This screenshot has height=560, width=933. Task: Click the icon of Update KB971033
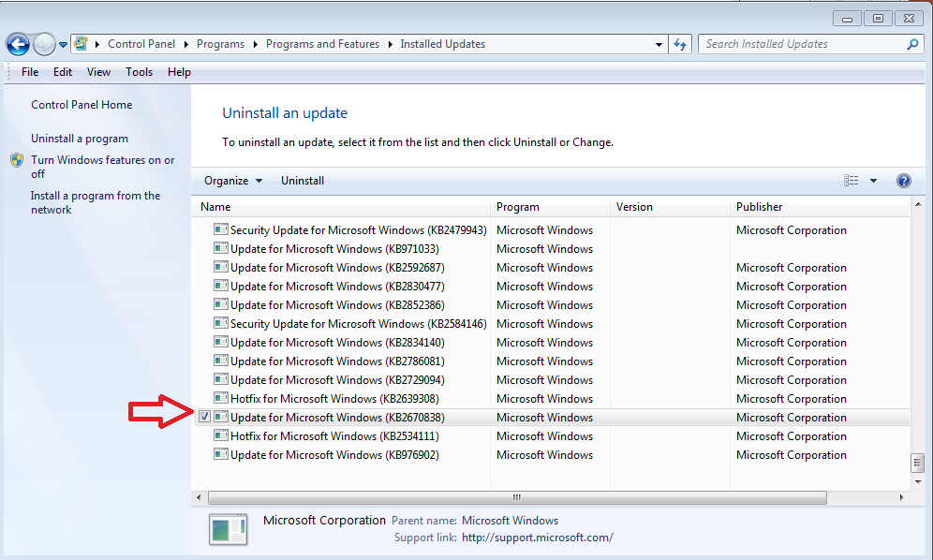coord(221,249)
